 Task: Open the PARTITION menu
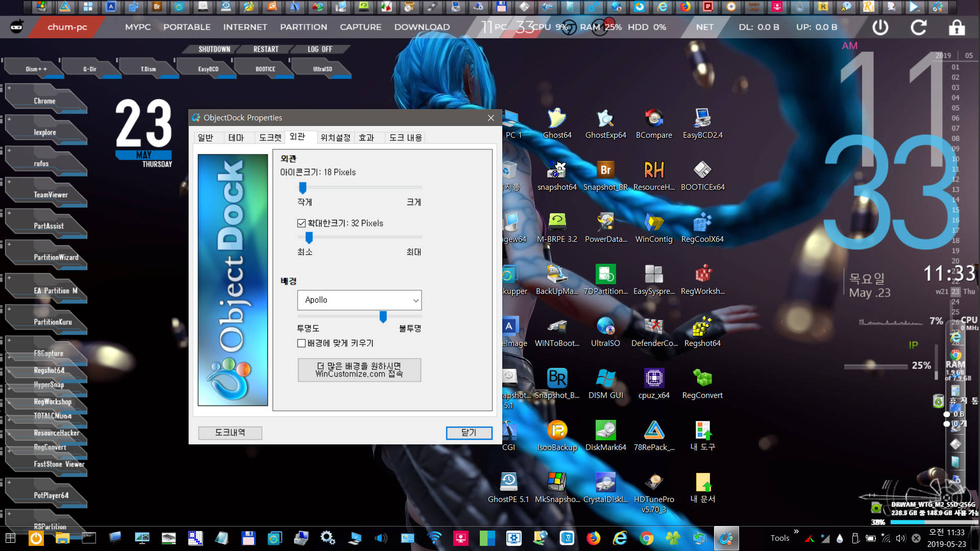[x=304, y=27]
